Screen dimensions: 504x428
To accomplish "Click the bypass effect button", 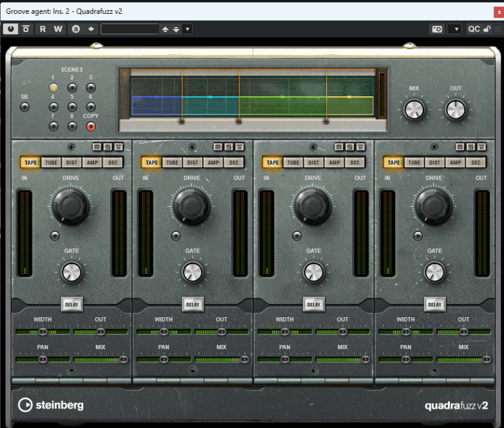I will pyautogui.click(x=26, y=29).
